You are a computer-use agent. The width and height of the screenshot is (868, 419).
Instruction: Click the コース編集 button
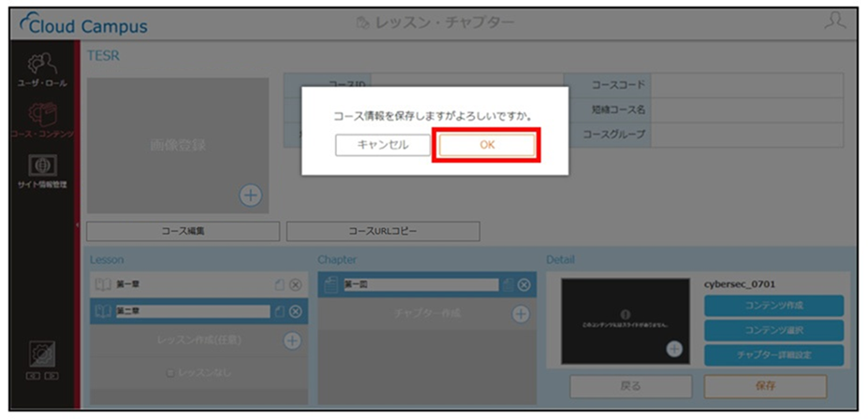coord(183,232)
